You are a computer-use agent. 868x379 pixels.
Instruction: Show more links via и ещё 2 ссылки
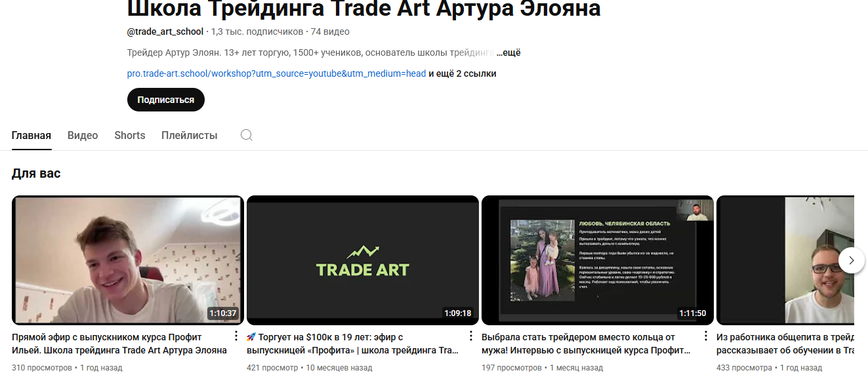click(x=463, y=73)
